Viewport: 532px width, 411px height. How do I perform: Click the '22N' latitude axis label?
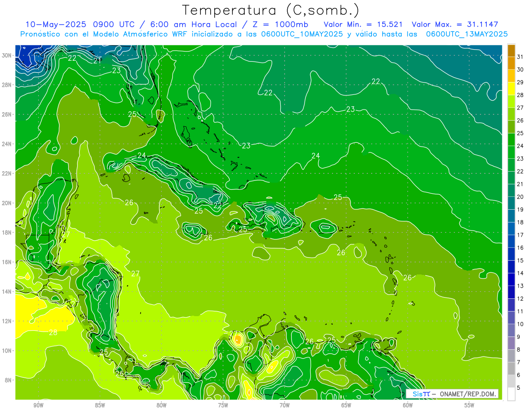7,173
